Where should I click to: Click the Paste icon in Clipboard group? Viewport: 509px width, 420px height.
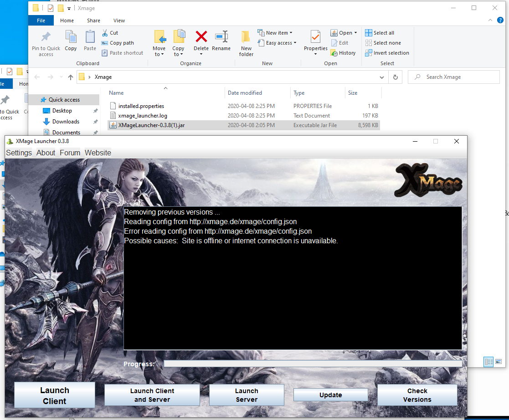pyautogui.click(x=90, y=41)
